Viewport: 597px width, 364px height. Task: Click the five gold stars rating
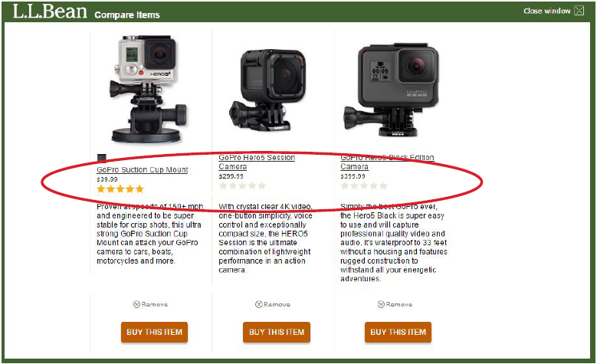[x=120, y=189]
